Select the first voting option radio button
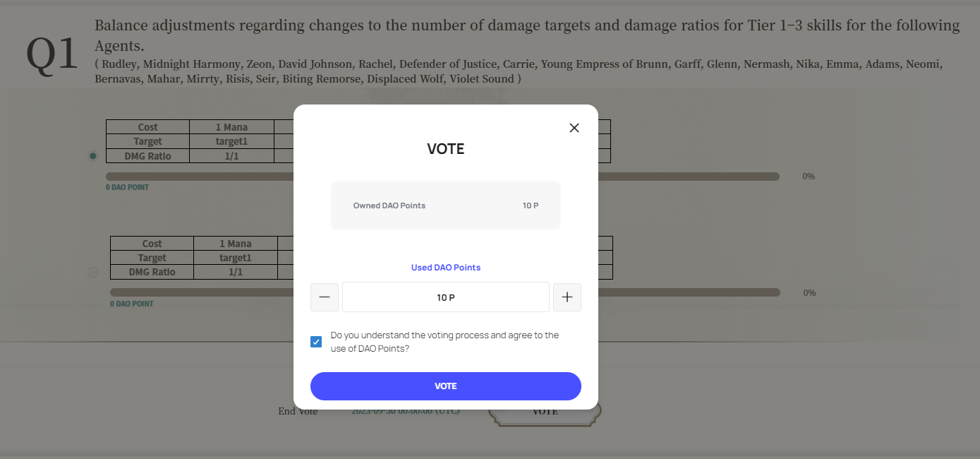The height and width of the screenshot is (459, 980). coord(93,156)
